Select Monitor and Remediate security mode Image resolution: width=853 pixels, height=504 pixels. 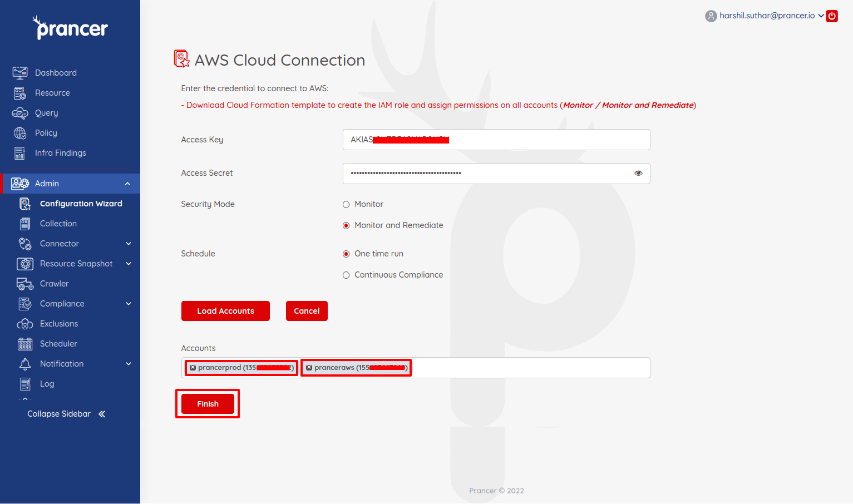[x=346, y=225]
